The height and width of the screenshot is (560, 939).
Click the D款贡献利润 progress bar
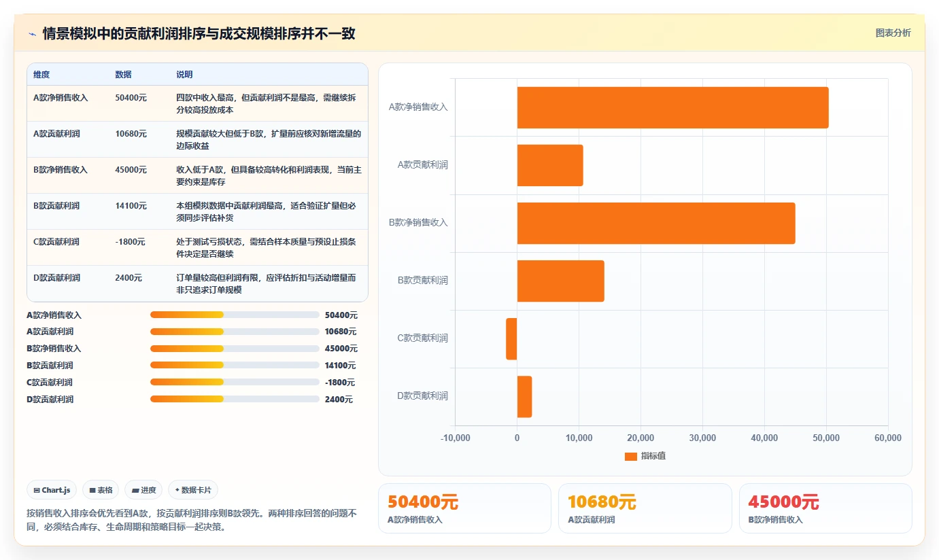point(235,399)
